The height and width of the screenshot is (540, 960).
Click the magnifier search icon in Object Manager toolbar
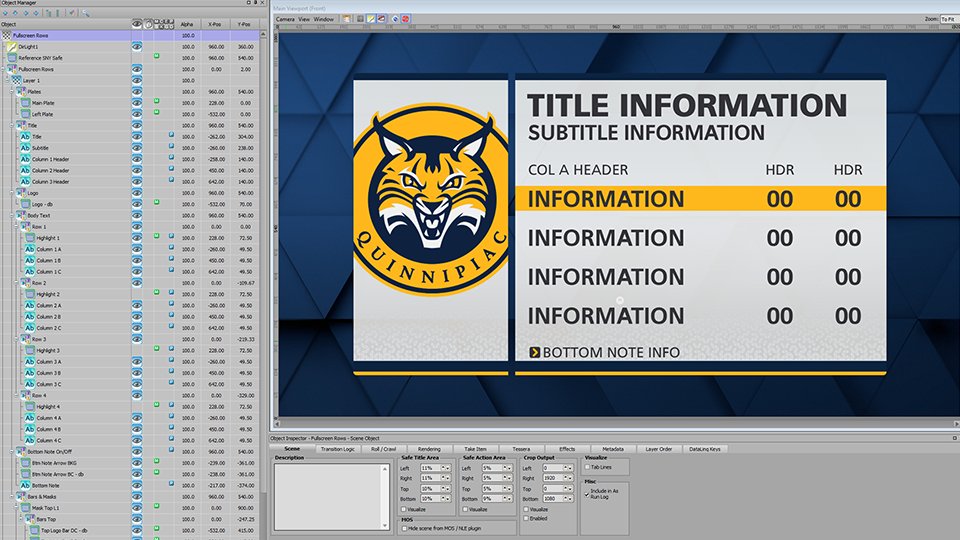point(86,13)
